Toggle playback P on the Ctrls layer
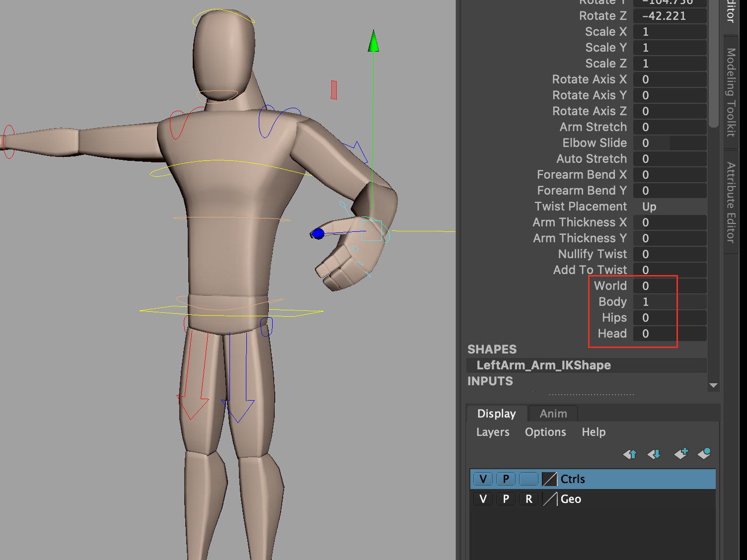Viewport: 747px width, 560px height. pyautogui.click(x=506, y=479)
